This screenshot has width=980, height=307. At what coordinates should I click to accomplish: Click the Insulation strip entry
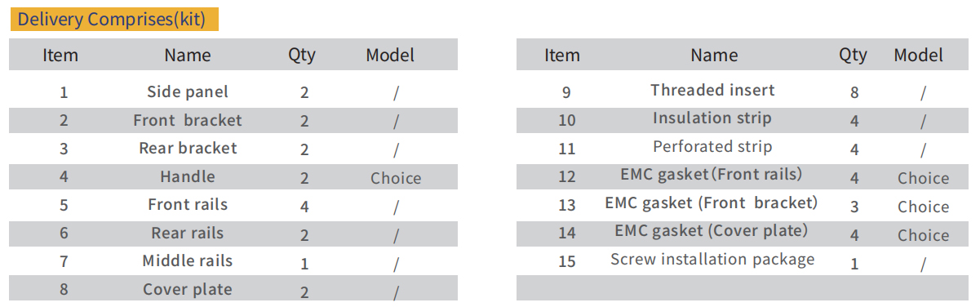pos(712,118)
